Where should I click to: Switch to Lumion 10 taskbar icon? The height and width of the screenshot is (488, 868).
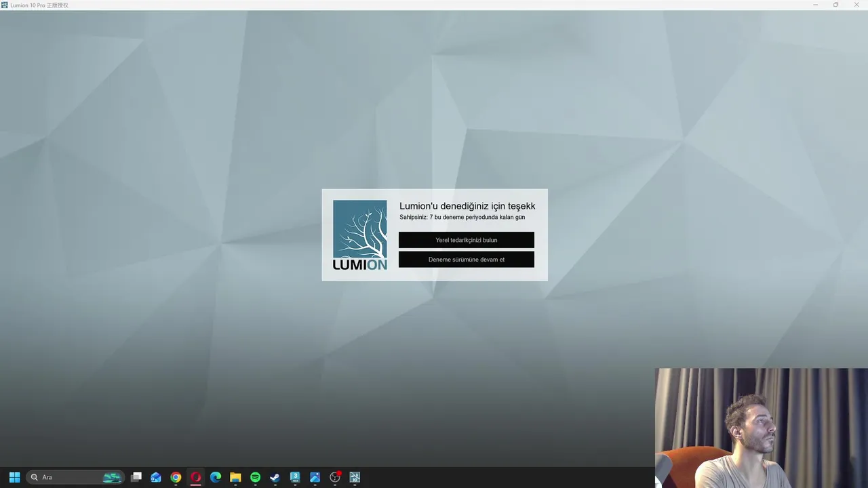(x=355, y=477)
